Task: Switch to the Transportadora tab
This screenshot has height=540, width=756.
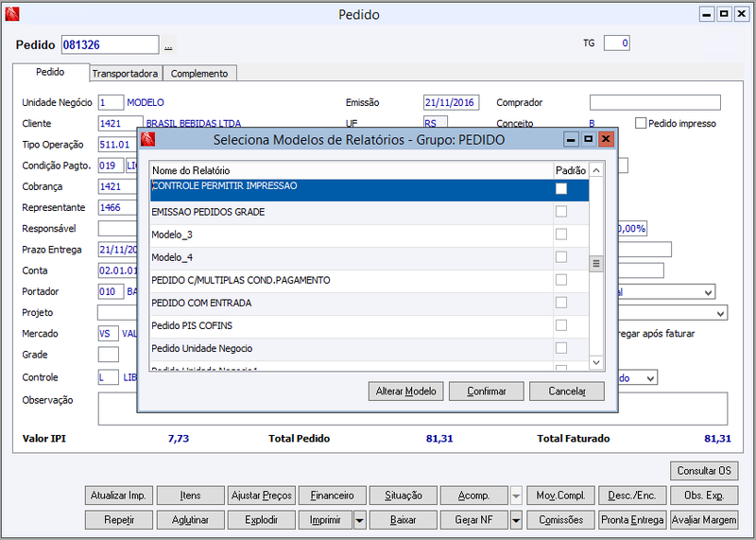Action: click(x=125, y=74)
